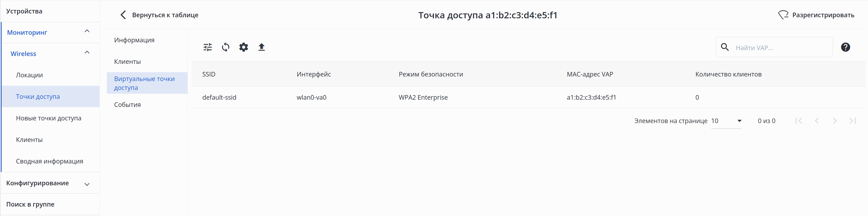The width and height of the screenshot is (868, 216).
Task: Open the table filter settings icon
Action: [207, 47]
